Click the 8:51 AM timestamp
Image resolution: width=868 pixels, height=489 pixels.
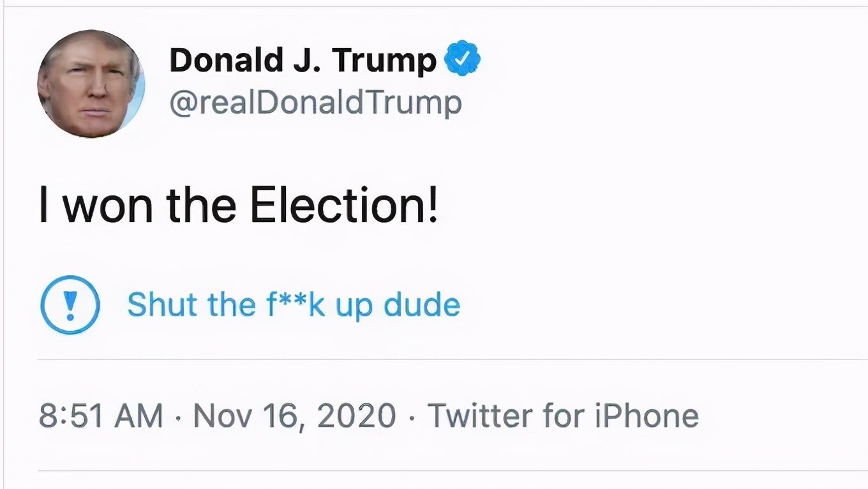pyautogui.click(x=101, y=416)
